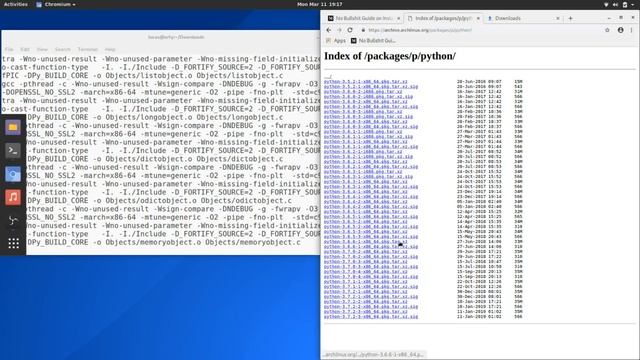The width and height of the screenshot is (640, 360).
Task: Download python-3.6.0-2-i686.pkg.tar.xz
Action: (363, 91)
